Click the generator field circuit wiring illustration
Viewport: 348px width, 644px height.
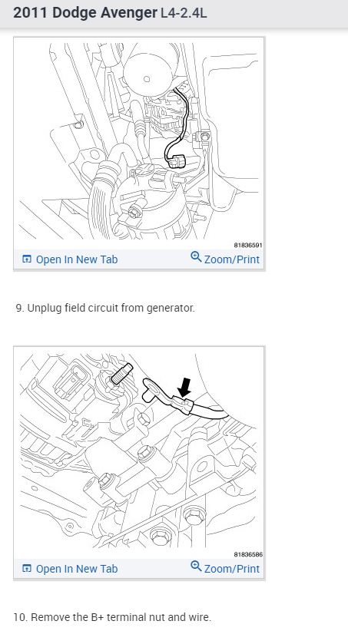pos(139,142)
